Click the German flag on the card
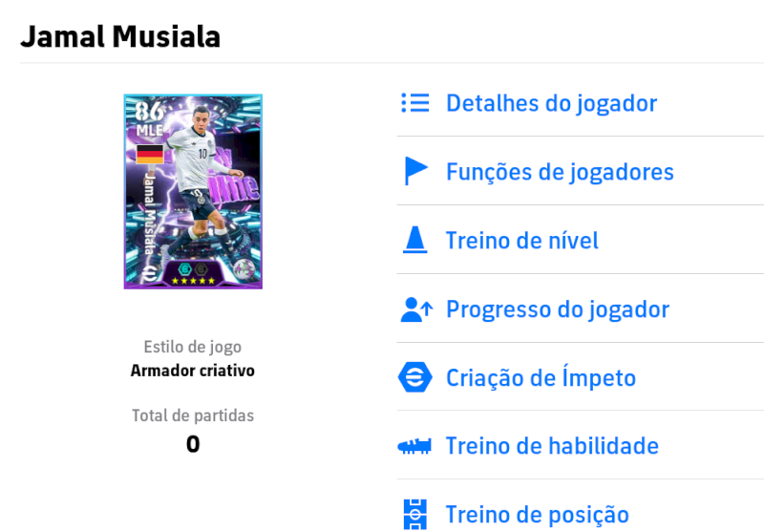This screenshot has height=532, width=764. [x=150, y=155]
